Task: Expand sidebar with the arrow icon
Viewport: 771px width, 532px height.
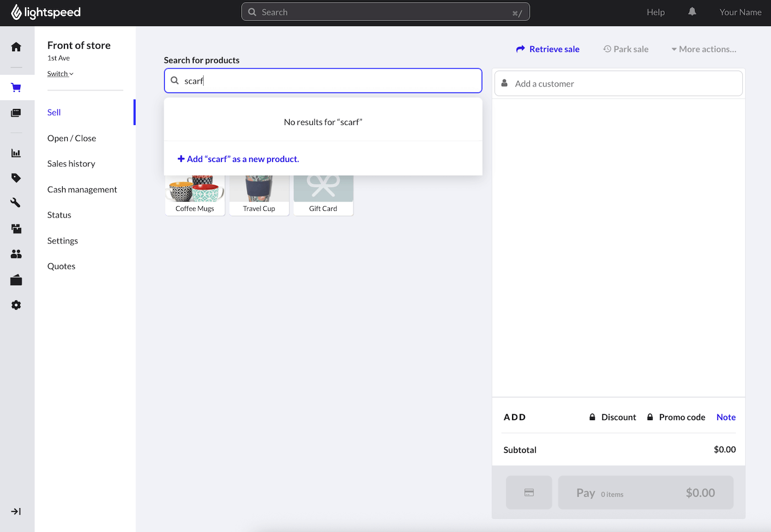Action: coord(16,512)
